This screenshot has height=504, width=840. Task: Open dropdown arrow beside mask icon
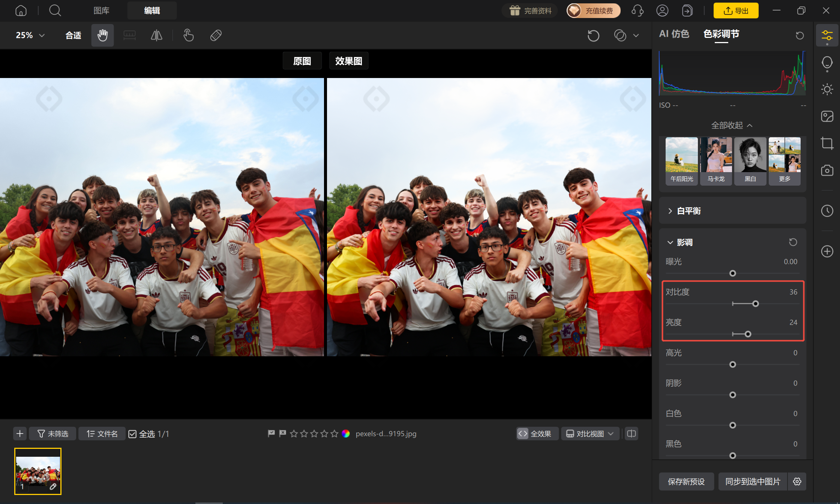[636, 36]
